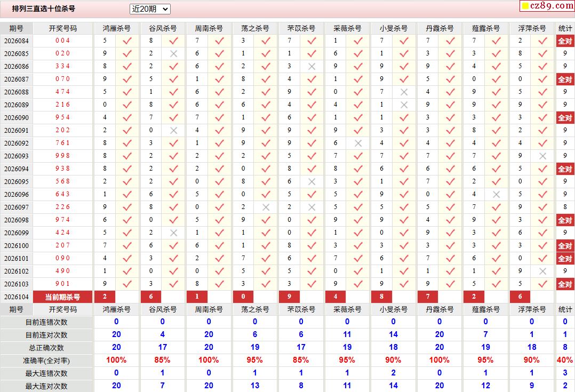575x392 pixels.
Task: Click current 荡之杀号 red box showing 0
Action: point(243,297)
